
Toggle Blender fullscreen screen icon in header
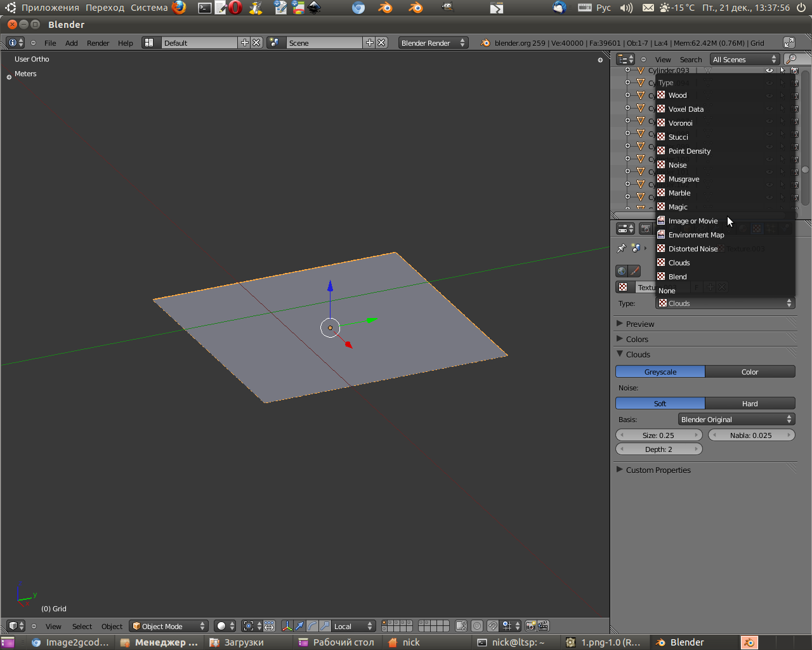pos(789,43)
